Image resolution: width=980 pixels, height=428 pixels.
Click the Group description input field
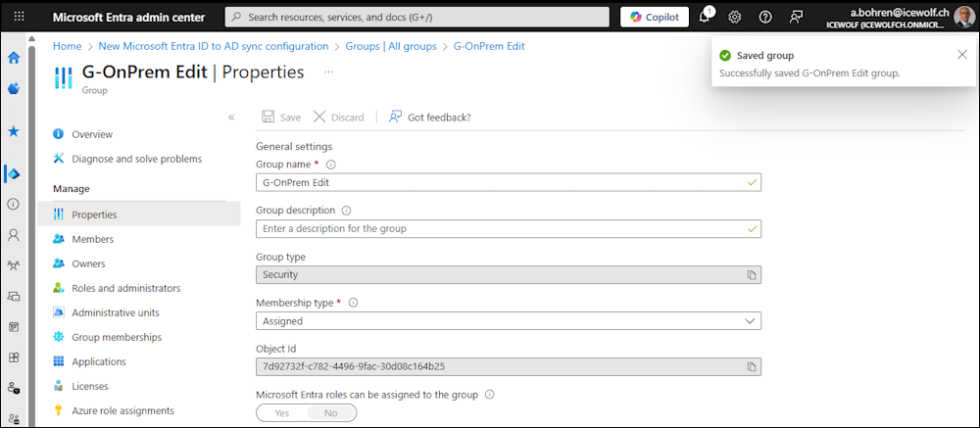coord(500,228)
